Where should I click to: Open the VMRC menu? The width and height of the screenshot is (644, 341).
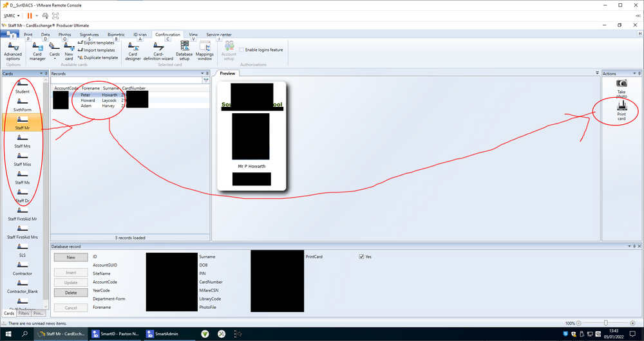pyautogui.click(x=12, y=15)
